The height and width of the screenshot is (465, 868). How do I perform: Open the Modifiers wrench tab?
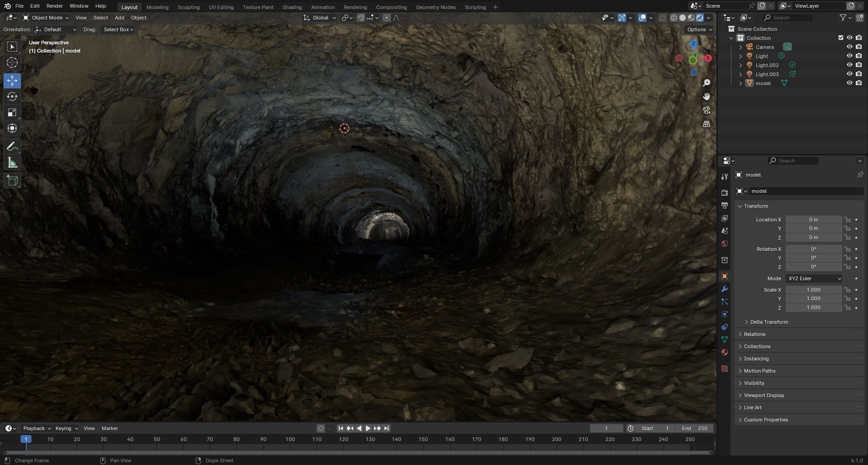pyautogui.click(x=725, y=289)
